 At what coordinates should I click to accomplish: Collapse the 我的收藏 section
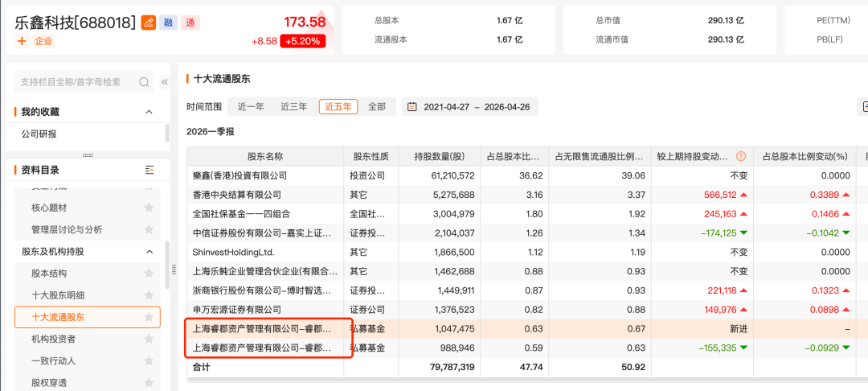[x=149, y=112]
